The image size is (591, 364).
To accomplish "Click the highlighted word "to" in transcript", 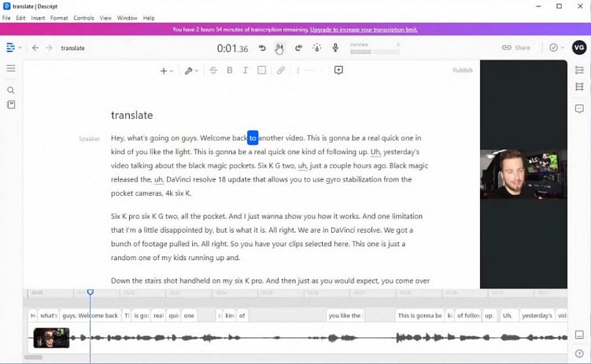I will [x=253, y=138].
